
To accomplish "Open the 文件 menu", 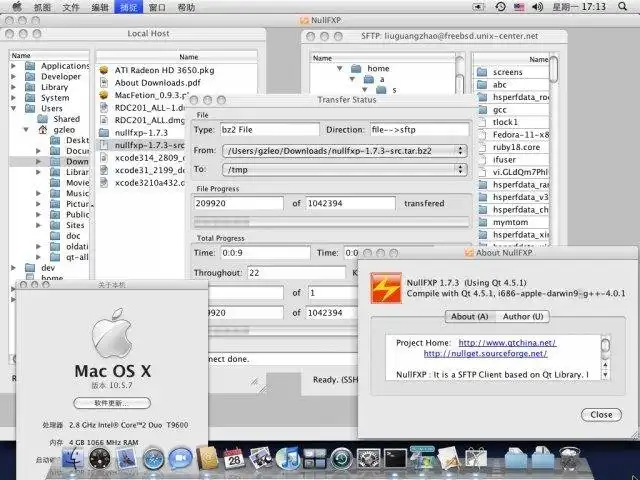I will click(71, 7).
